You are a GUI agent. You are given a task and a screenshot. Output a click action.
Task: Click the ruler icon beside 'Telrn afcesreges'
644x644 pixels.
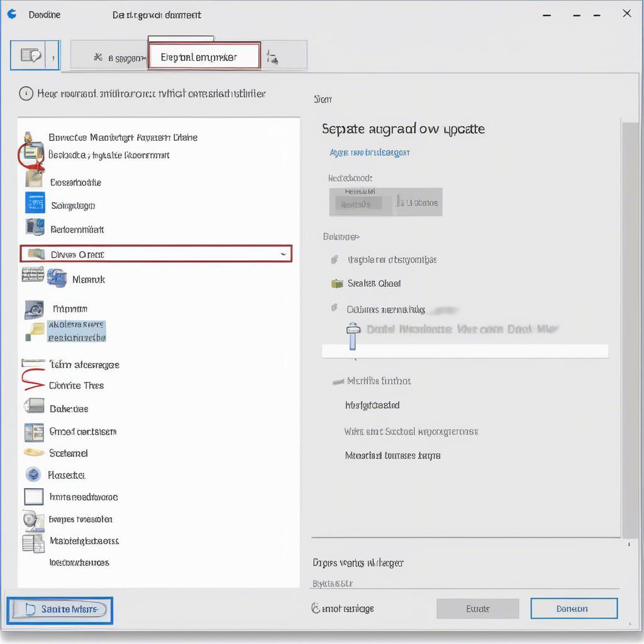33,363
